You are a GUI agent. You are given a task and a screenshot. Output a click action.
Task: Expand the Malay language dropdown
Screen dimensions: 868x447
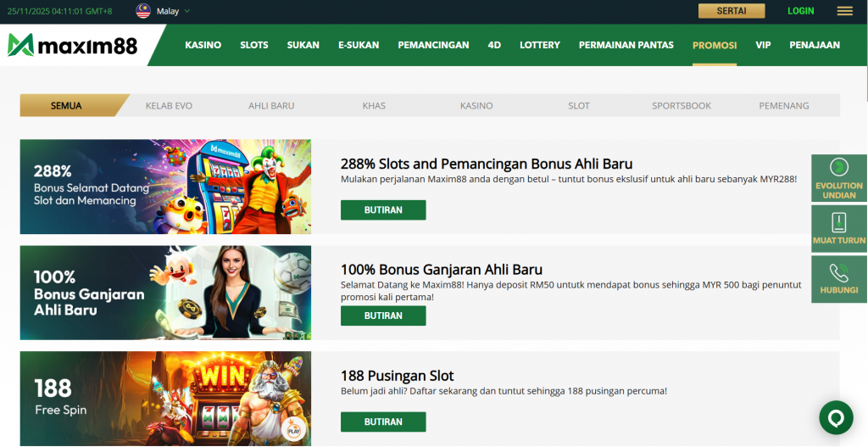[174, 11]
